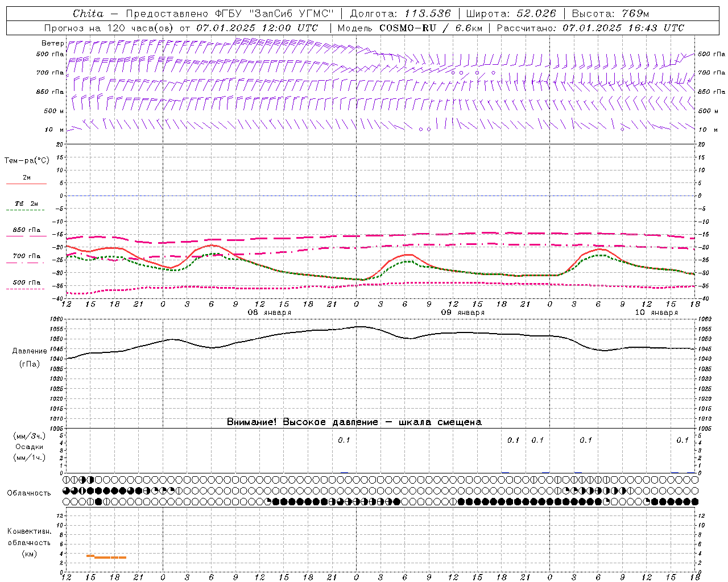Click the "Внимание! Высокое давление — шкала смещена" warning
728x582 pixels.
[354, 422]
